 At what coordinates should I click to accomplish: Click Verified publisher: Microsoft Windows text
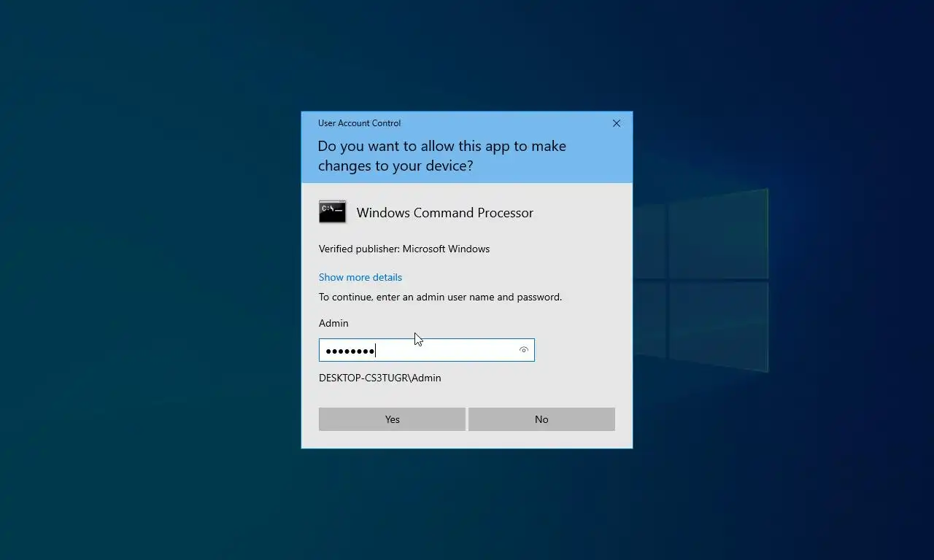(404, 249)
